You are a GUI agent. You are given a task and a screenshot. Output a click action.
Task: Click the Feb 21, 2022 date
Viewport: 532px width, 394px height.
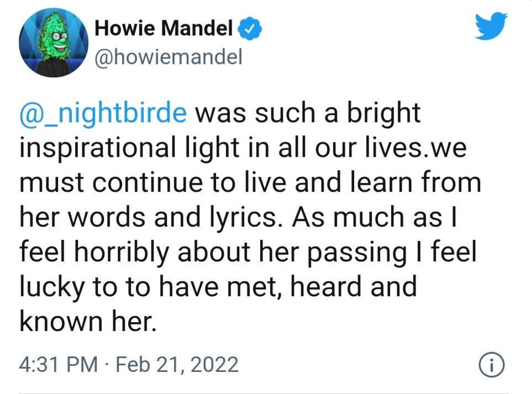coord(177,365)
